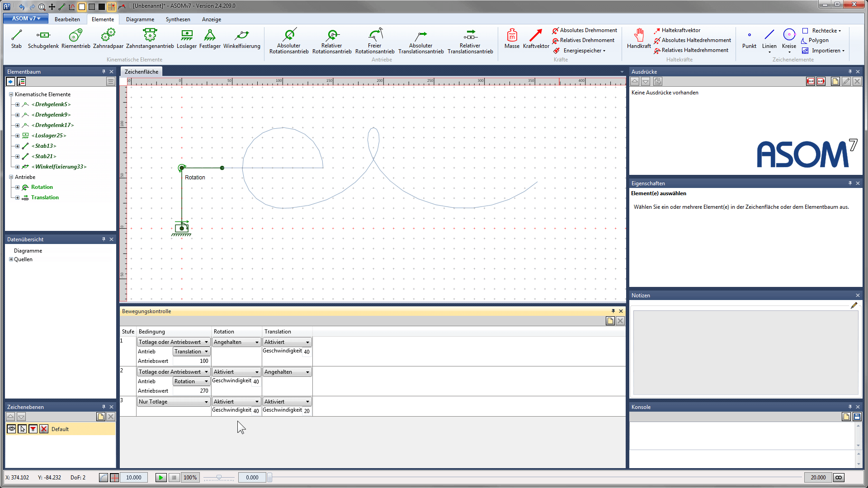
Task: Select Translation drive in tree
Action: pos(45,197)
